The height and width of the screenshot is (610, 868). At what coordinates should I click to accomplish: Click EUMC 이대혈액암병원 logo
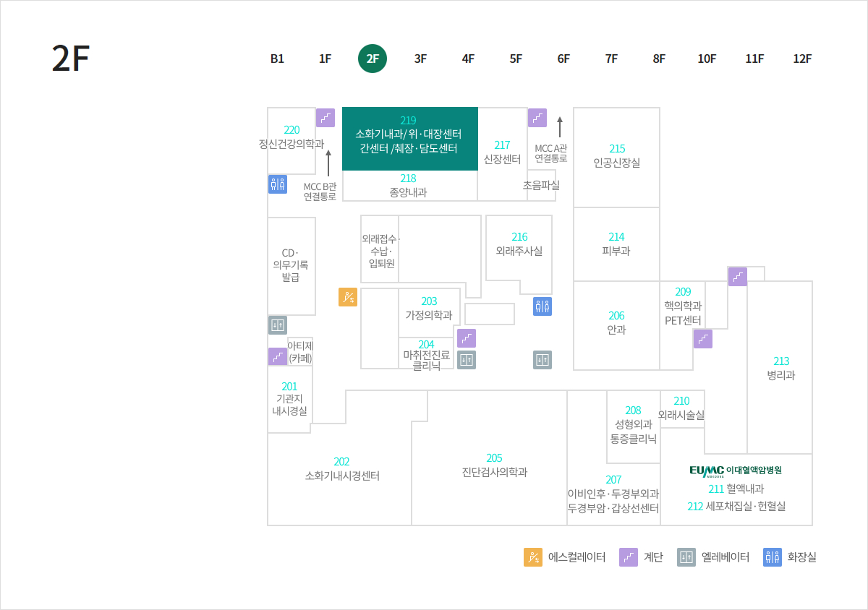[736, 471]
